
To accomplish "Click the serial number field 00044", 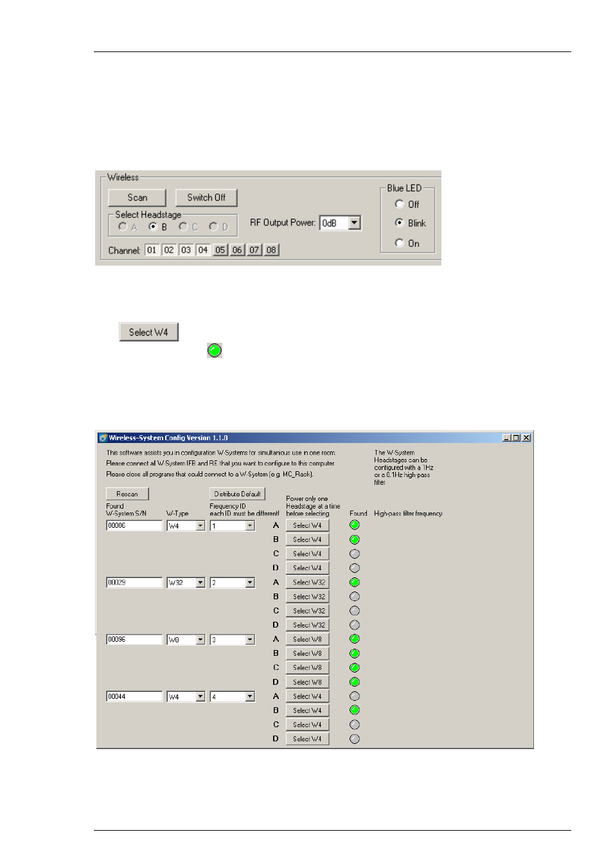I will pos(134,696).
